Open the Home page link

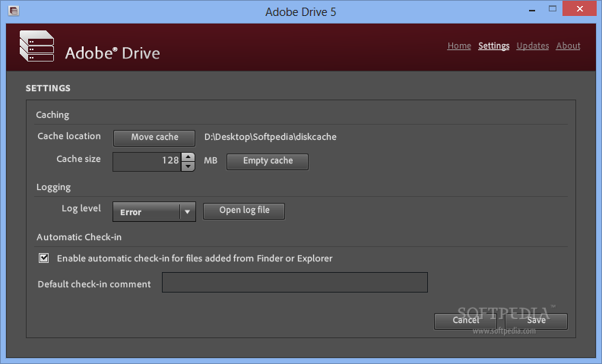tap(459, 46)
